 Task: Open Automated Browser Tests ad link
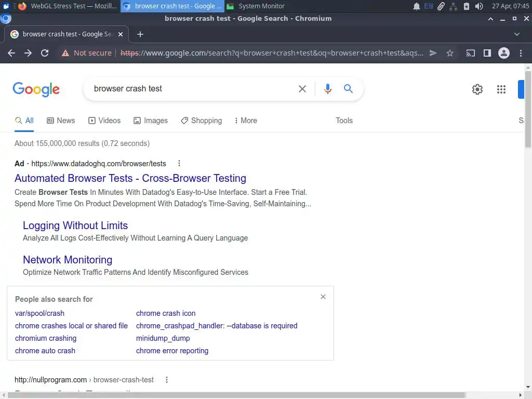coord(130,178)
